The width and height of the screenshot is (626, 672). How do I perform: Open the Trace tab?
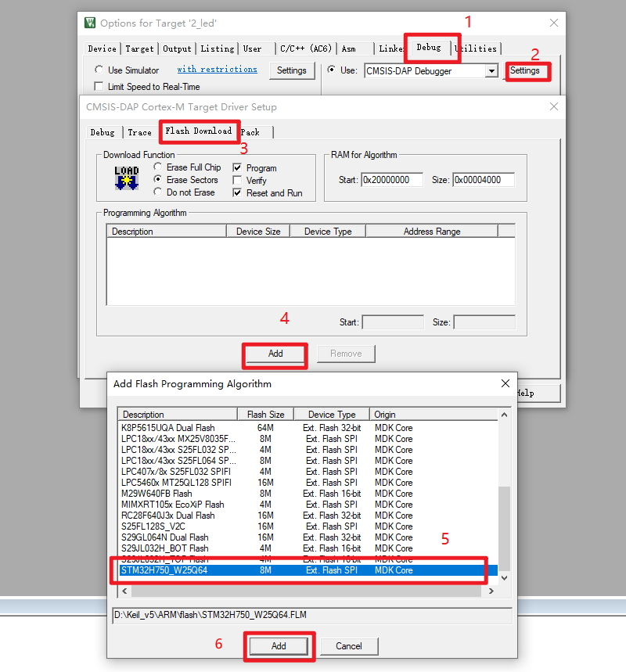point(139,132)
